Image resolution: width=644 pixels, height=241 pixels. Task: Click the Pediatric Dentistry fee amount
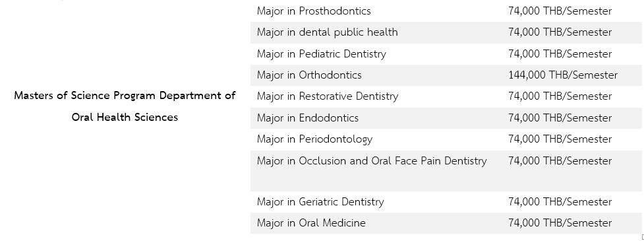560,54
